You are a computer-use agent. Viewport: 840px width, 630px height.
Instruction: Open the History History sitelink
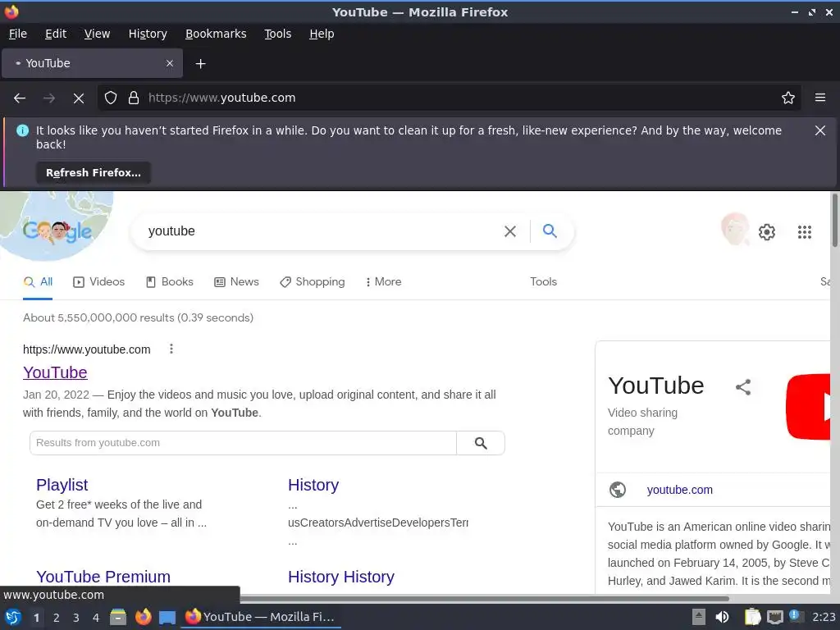pyautogui.click(x=340, y=577)
